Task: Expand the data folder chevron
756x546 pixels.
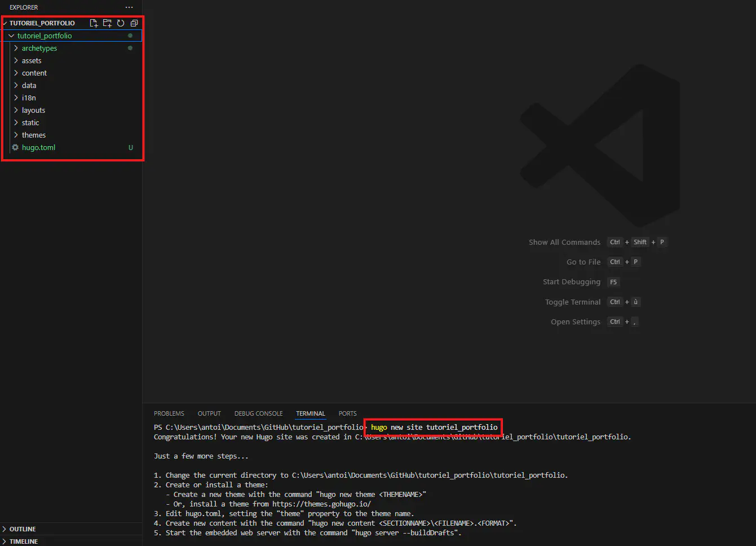Action: 16,85
